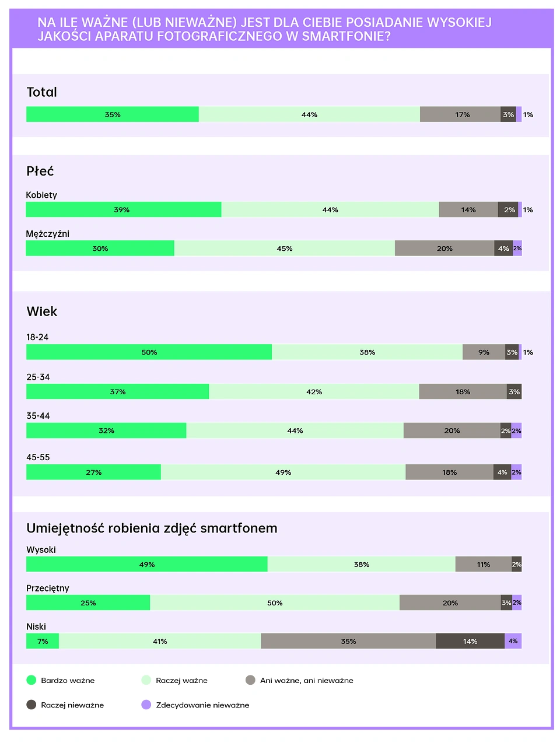Click the Płeć section heading
This screenshot has width=560, height=746.
pos(40,171)
